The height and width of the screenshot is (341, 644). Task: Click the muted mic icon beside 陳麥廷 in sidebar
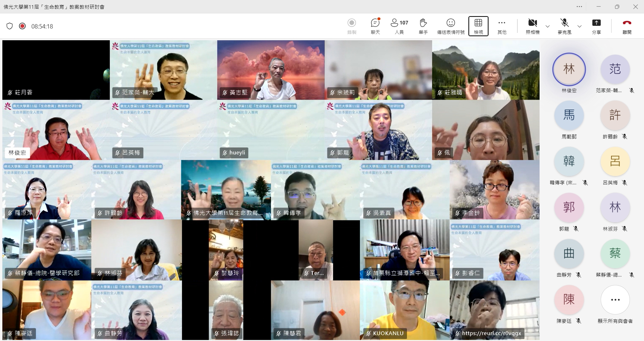pos(578,321)
